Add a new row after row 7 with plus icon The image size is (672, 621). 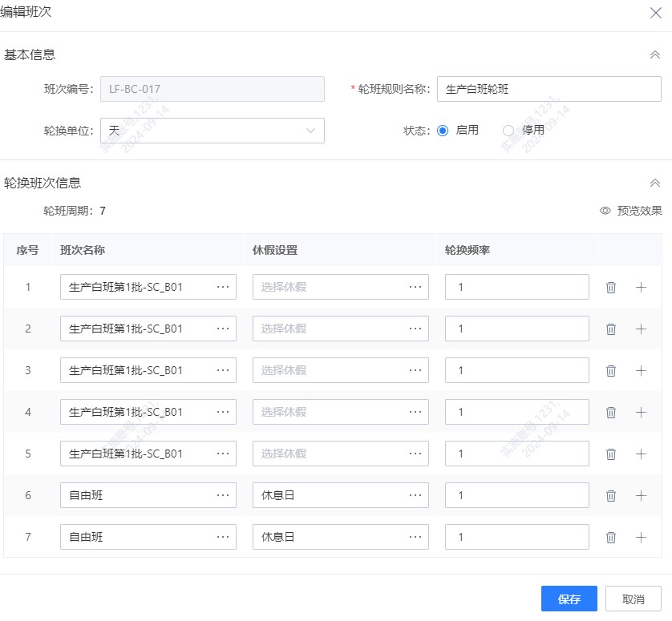click(x=641, y=536)
